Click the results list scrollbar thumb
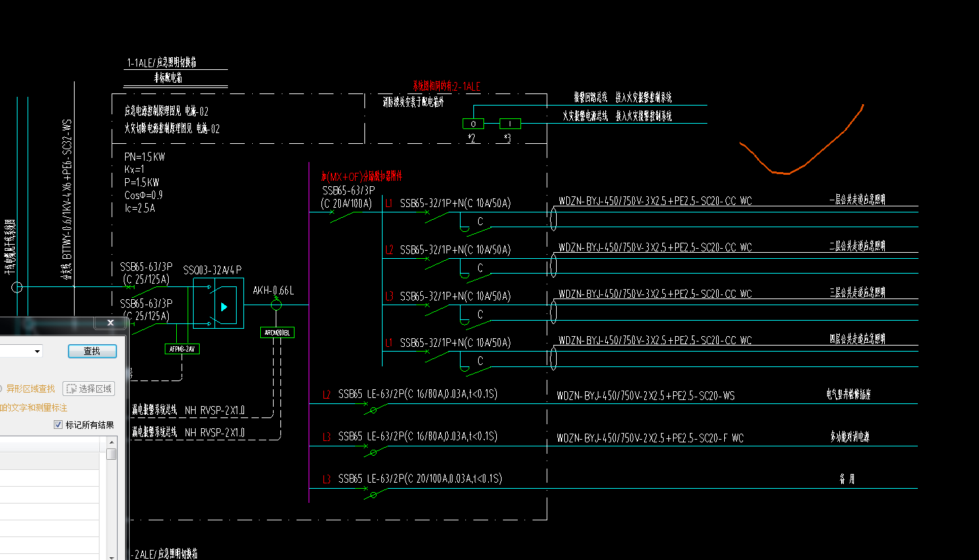This screenshot has width=979, height=560. (112, 454)
